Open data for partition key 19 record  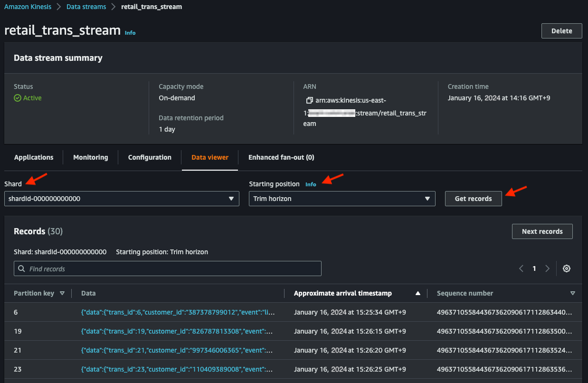pyautogui.click(x=178, y=331)
